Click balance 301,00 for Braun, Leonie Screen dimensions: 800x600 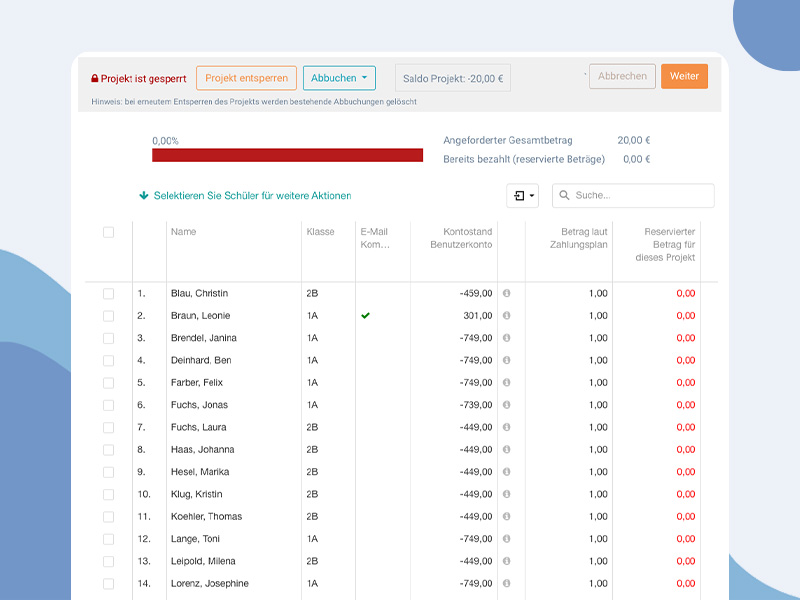pyautogui.click(x=478, y=316)
